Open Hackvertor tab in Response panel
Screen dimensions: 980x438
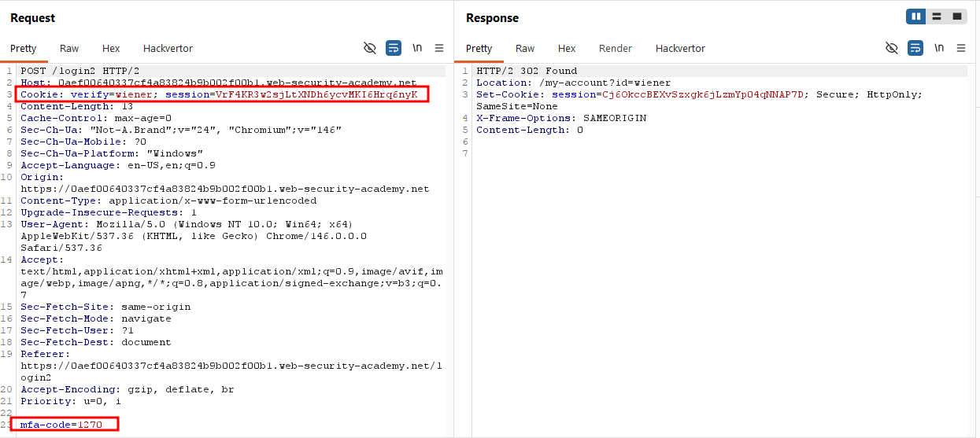(x=680, y=48)
